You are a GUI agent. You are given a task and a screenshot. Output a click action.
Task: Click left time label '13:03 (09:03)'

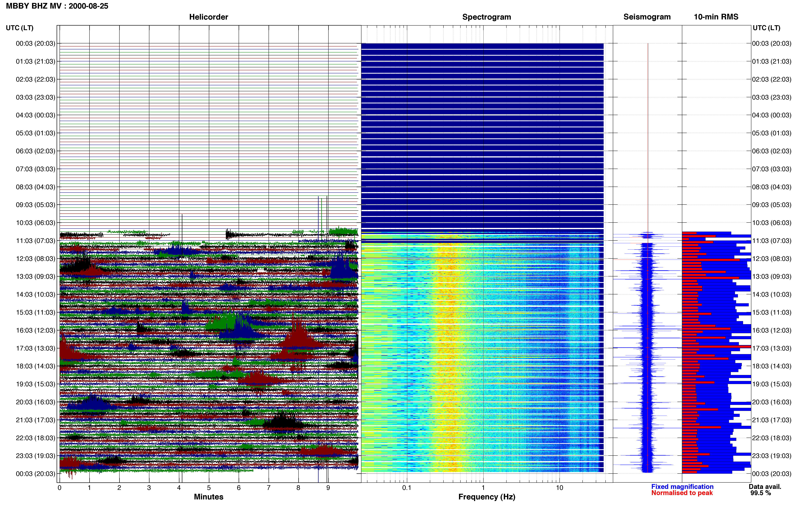[36, 277]
